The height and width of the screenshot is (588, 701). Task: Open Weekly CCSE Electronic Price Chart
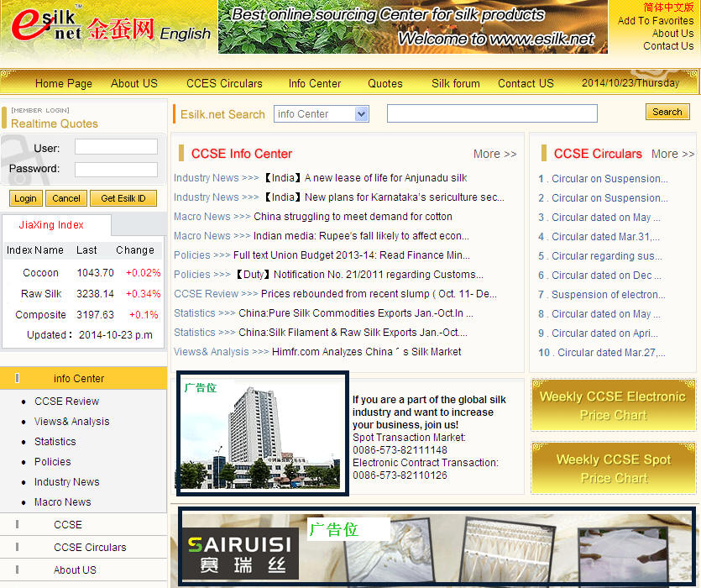click(612, 406)
